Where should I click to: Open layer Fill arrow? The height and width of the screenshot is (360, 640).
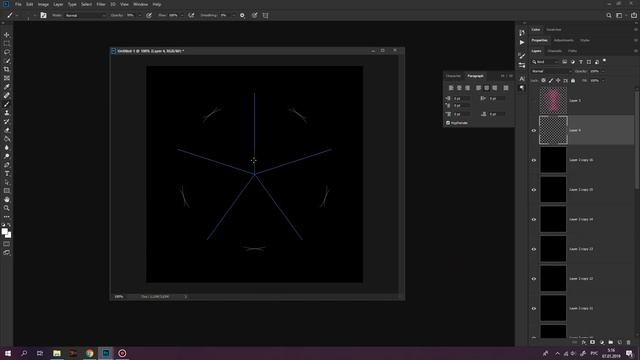click(x=603, y=80)
